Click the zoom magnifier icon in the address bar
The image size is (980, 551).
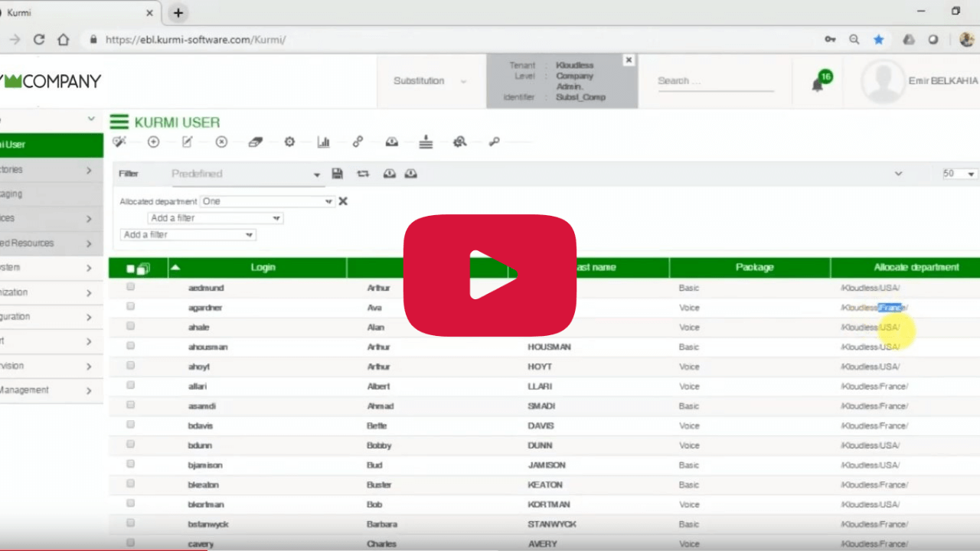(854, 39)
